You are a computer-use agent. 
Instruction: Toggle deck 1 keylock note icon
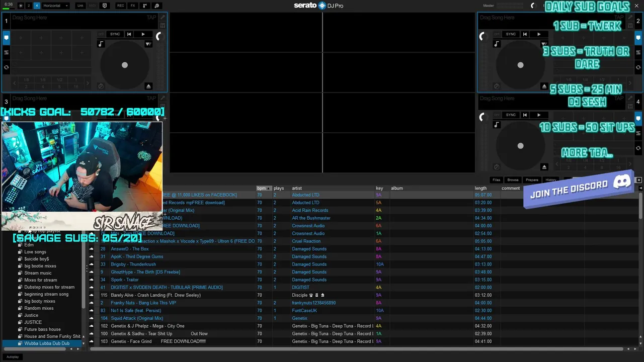tap(101, 44)
